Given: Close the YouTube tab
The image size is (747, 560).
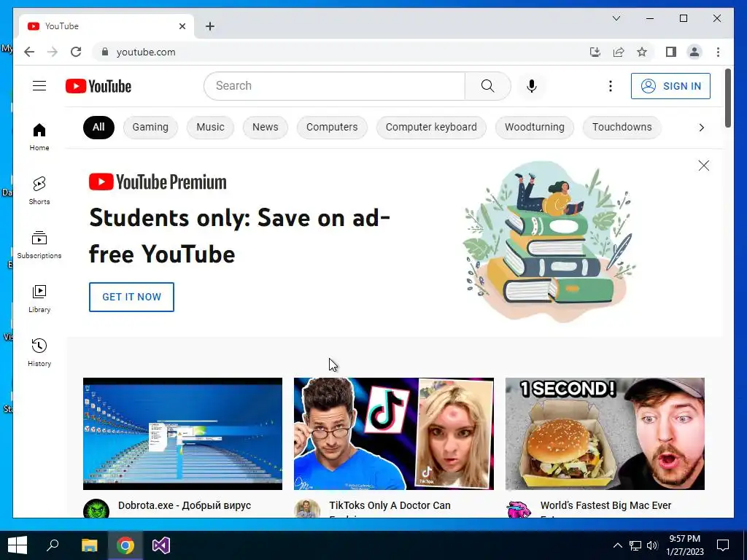Looking at the screenshot, I should coord(182,26).
